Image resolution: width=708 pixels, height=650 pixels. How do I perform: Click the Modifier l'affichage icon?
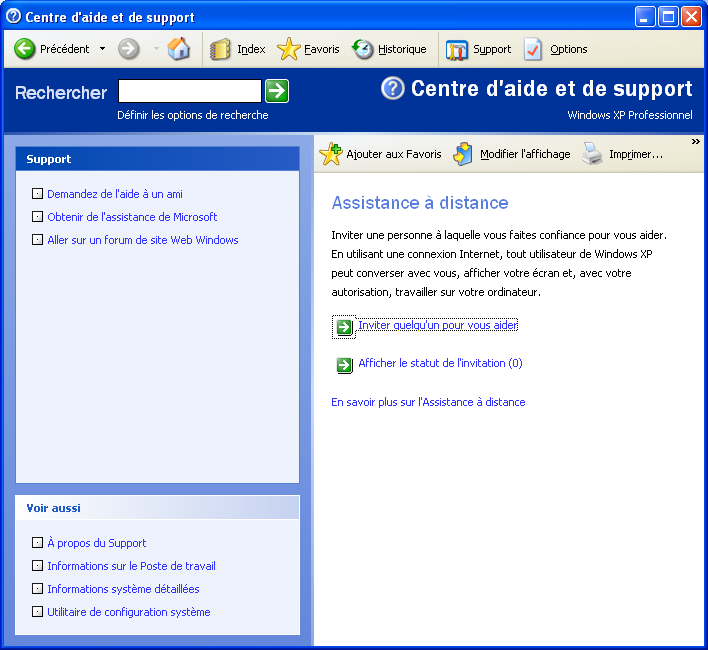pyautogui.click(x=463, y=154)
